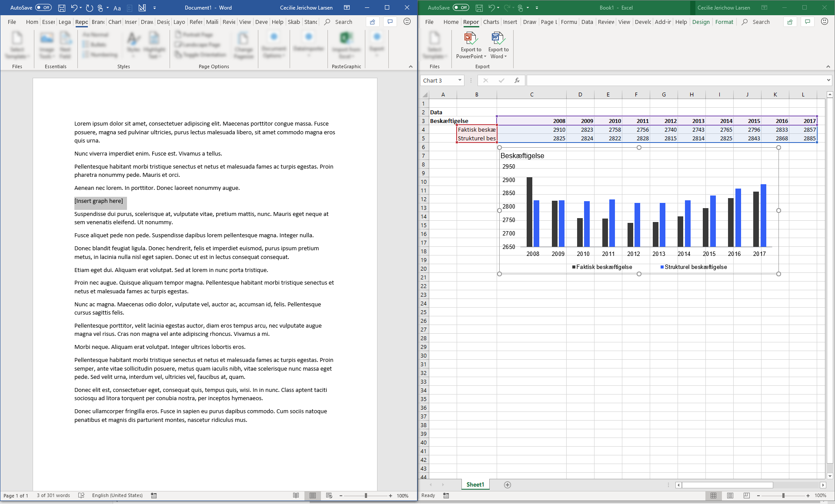Switch to the Design tab in Excel

[701, 22]
